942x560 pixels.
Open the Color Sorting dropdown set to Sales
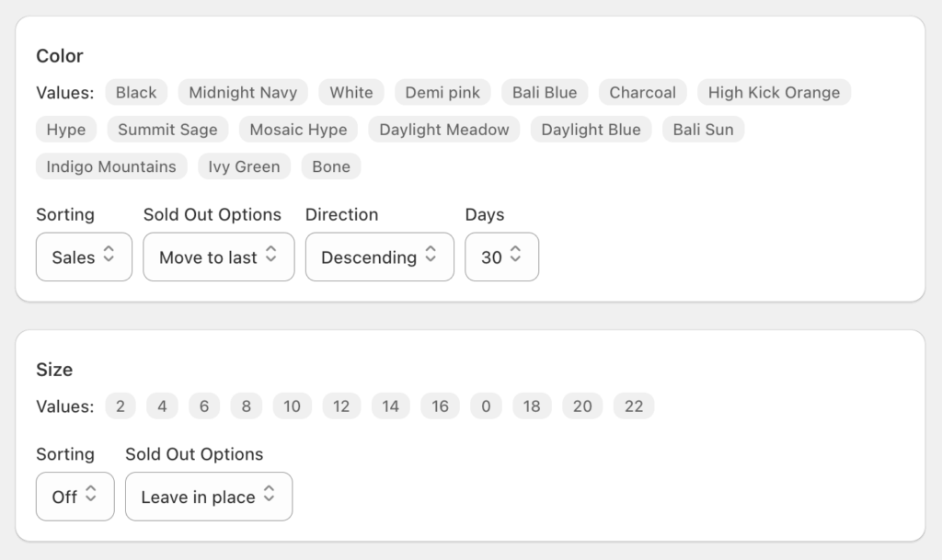(x=84, y=257)
